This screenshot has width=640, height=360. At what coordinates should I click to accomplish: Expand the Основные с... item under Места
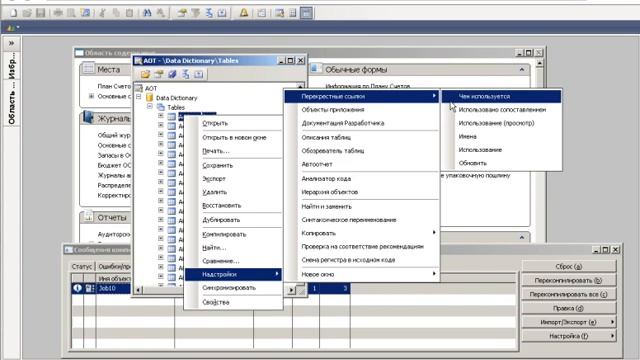click(x=91, y=96)
